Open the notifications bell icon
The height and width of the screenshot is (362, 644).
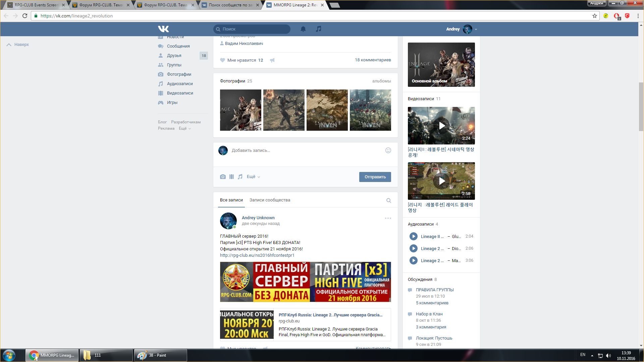click(303, 29)
